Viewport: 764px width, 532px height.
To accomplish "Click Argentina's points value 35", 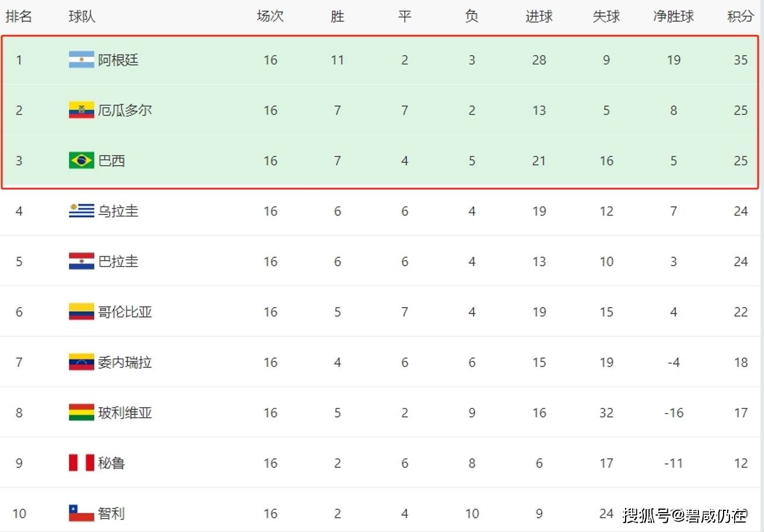I will [741, 60].
